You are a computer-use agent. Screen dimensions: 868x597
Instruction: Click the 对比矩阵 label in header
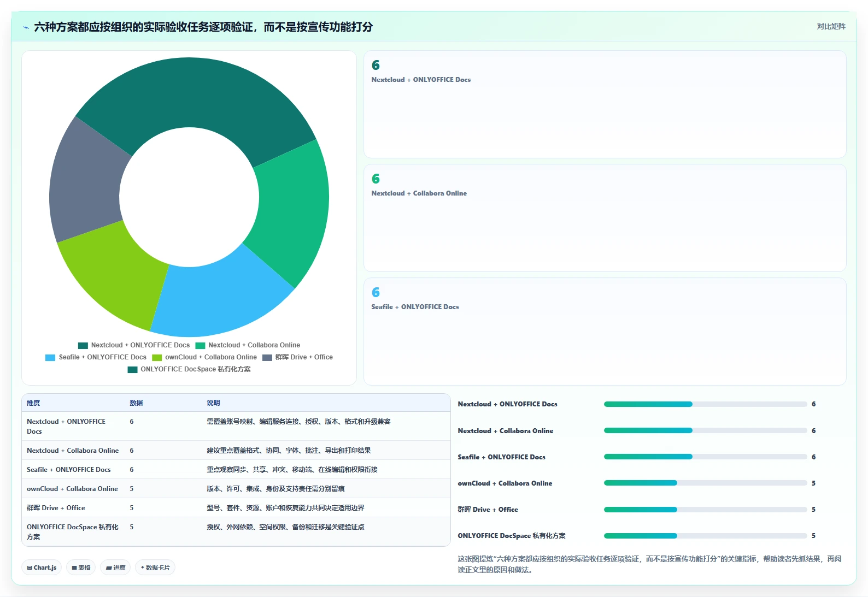(x=831, y=26)
